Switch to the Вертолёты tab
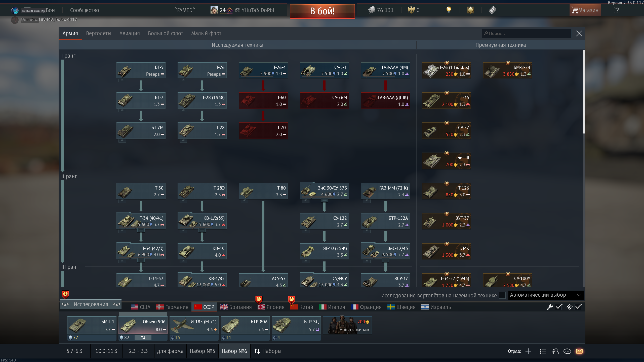644x362 pixels. click(x=99, y=33)
